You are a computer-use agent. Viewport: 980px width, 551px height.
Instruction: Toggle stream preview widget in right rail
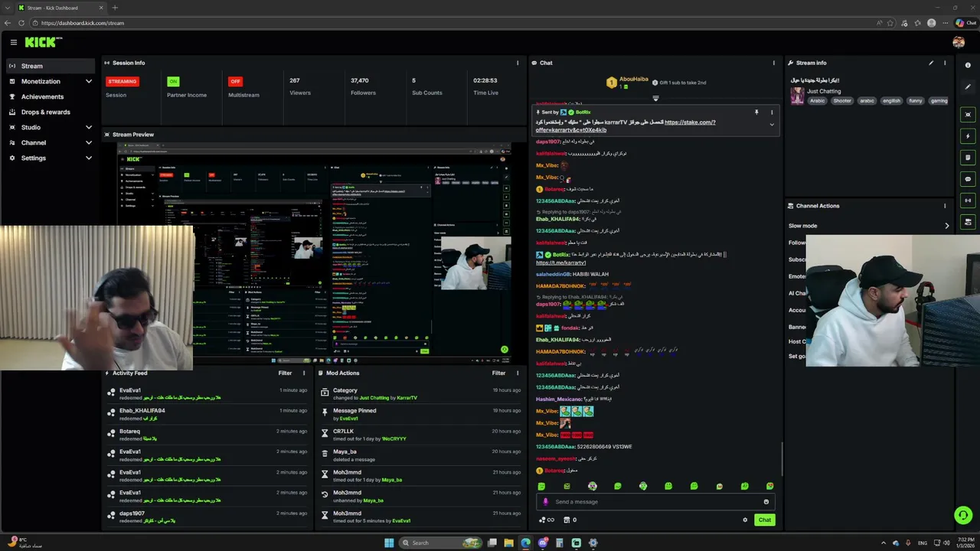click(968, 115)
